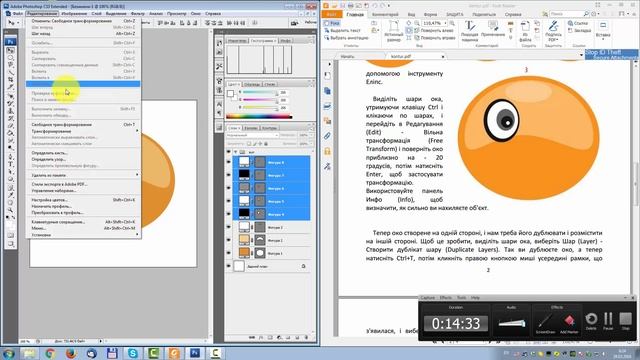Click the add layer mask icon
Screen dimensions: 640x360
pos(270,338)
